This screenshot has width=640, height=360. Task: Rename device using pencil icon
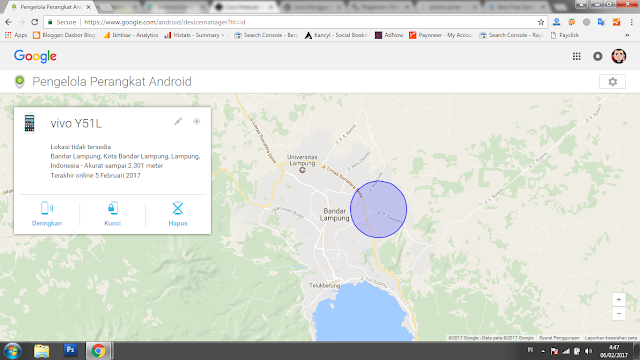(x=178, y=122)
